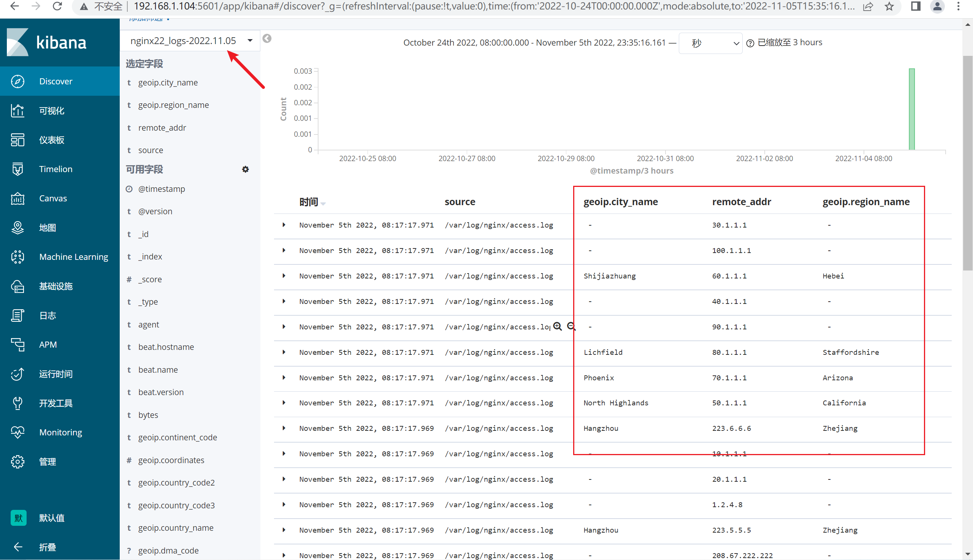Viewport: 973px width, 560px height.
Task: Click the source column header
Action: pos(460,202)
